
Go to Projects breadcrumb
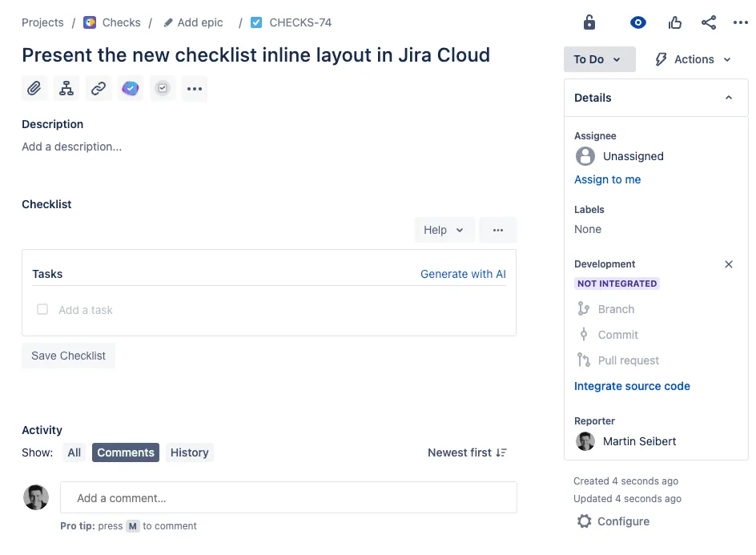pyautogui.click(x=42, y=22)
